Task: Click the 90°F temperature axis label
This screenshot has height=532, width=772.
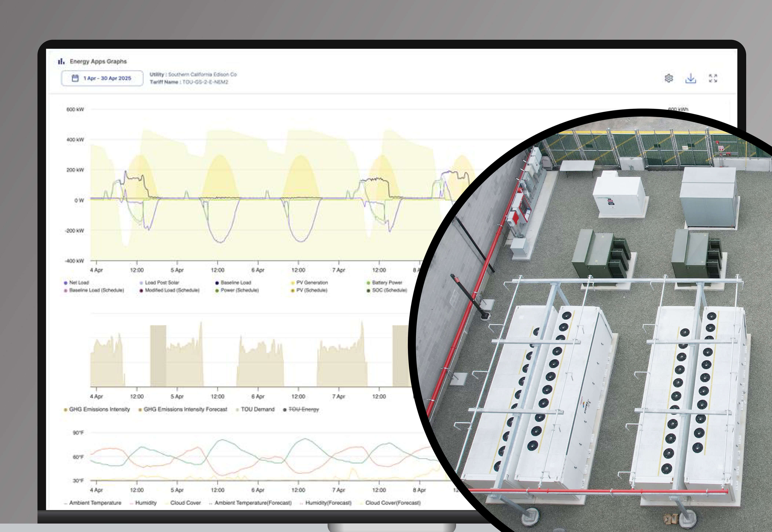Action: coord(78,433)
